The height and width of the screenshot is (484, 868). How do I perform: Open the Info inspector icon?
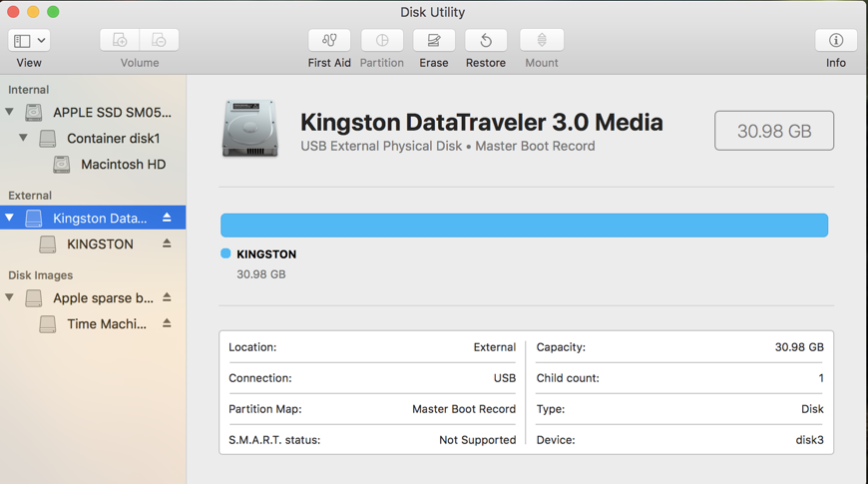coord(836,40)
